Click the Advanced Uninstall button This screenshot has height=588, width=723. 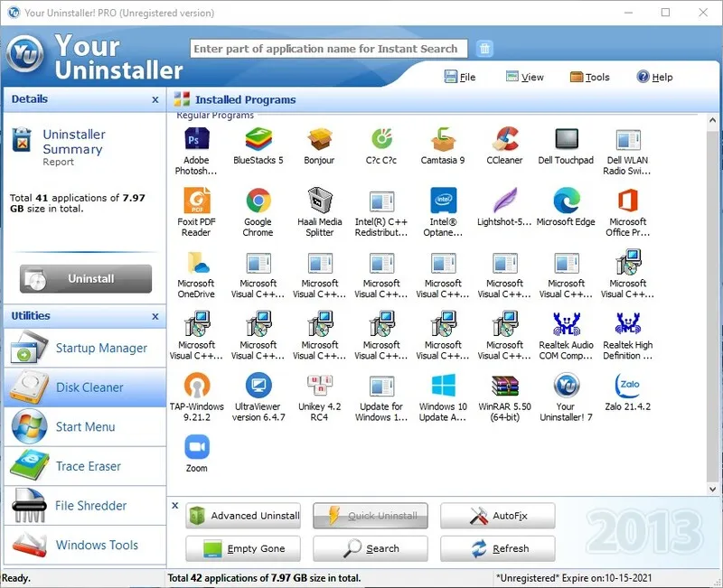[243, 516]
